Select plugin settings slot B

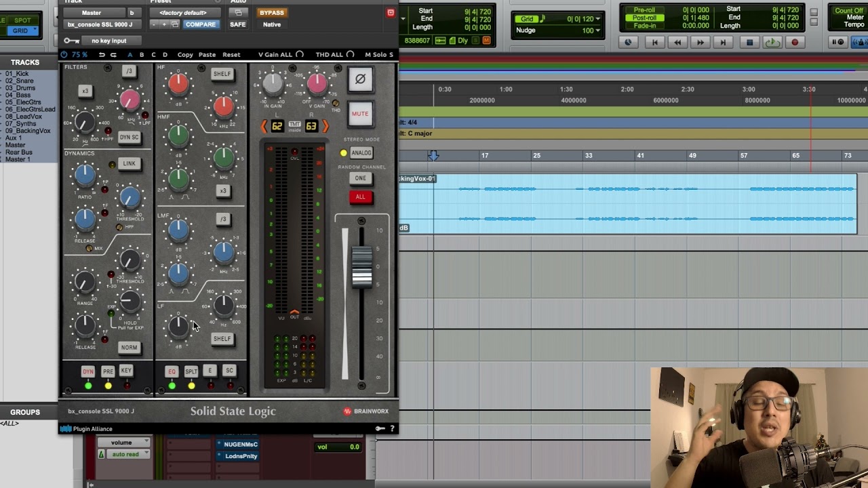click(x=142, y=54)
